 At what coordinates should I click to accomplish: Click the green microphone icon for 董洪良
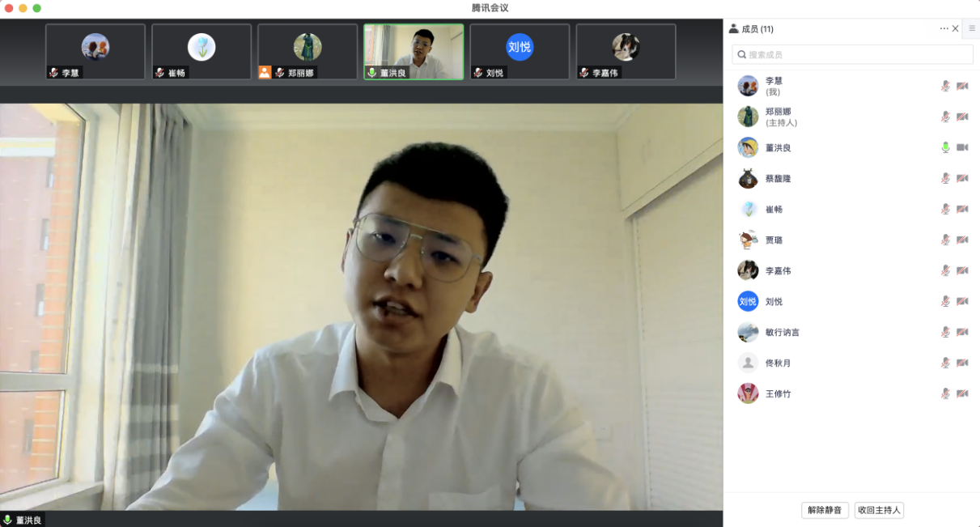[x=945, y=147]
